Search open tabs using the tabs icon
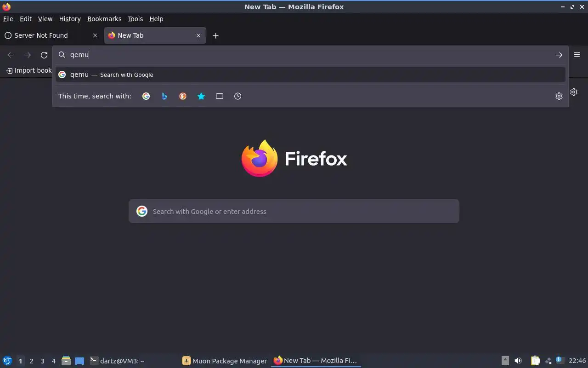This screenshot has width=588, height=368. tap(220, 96)
